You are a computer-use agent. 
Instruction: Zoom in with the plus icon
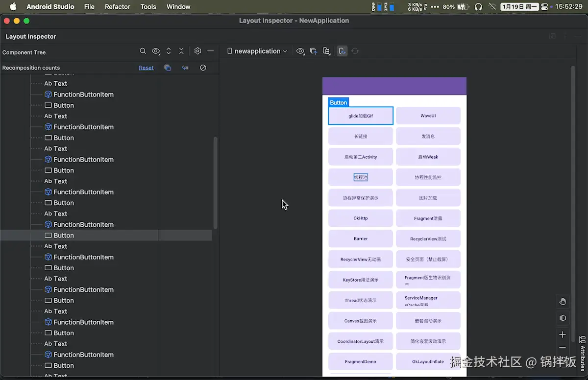tap(563, 334)
